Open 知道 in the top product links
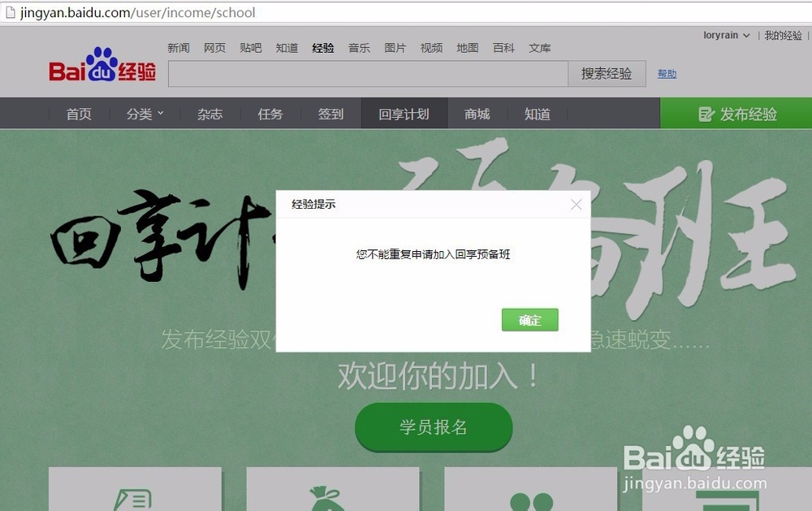Viewport: 812px width, 511px height. pos(287,48)
